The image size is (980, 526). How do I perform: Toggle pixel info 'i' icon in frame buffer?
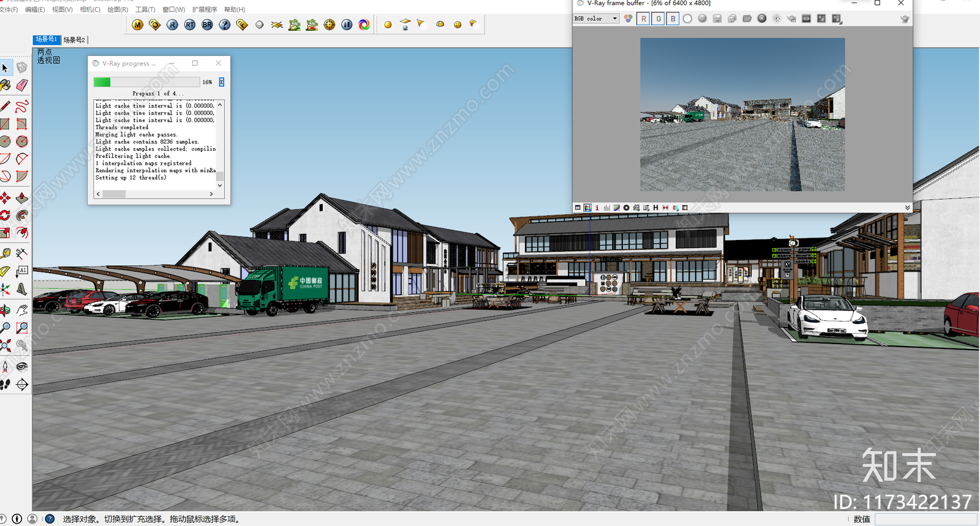click(x=597, y=208)
